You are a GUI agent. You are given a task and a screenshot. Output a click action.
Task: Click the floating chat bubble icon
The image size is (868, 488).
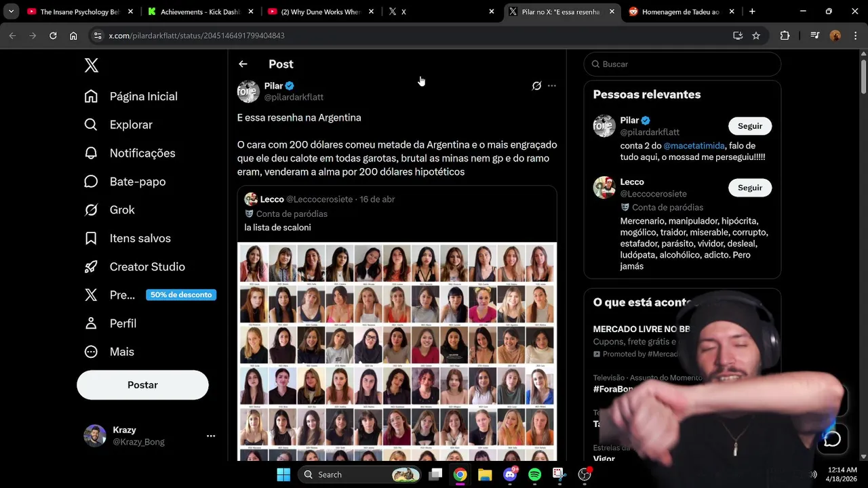click(832, 439)
